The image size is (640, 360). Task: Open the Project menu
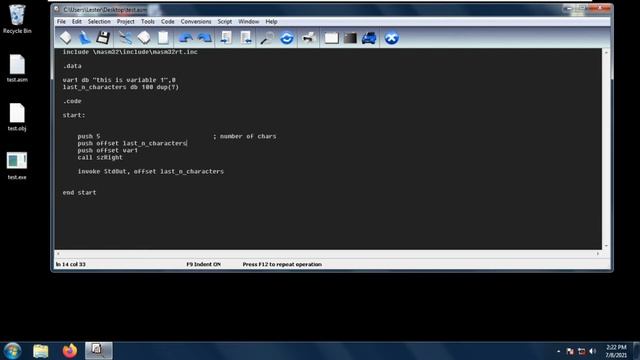(x=126, y=22)
